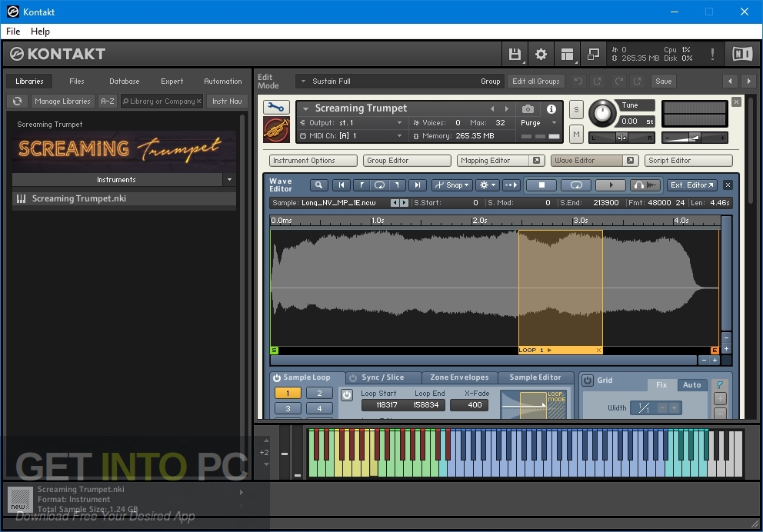Image resolution: width=763 pixels, height=532 pixels.
Task: Switch to the Database tab
Action: pyautogui.click(x=125, y=81)
